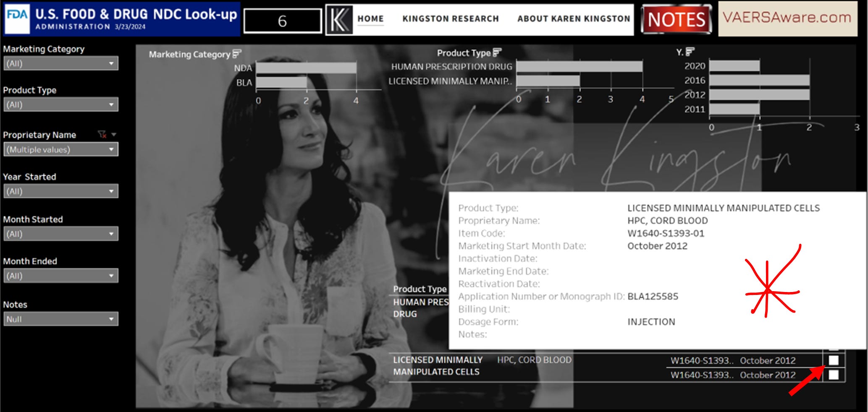Click sort icon beside Product Type chart title
The width and height of the screenshot is (868, 412).
click(497, 52)
